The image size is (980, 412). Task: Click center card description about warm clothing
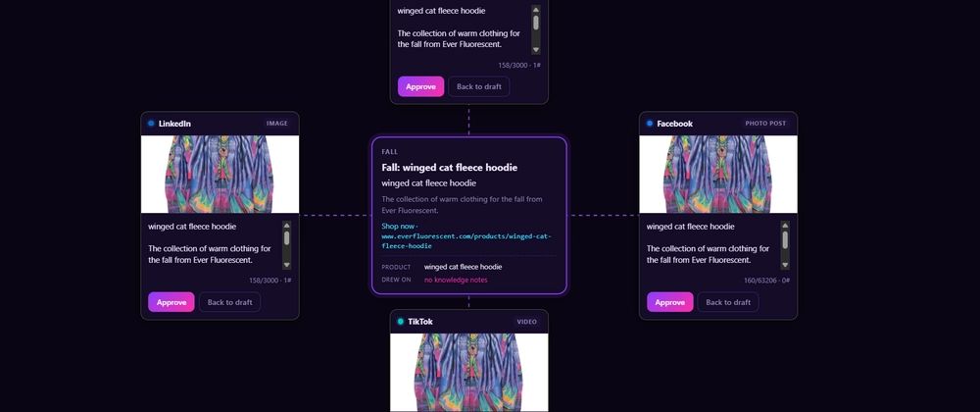click(462, 205)
